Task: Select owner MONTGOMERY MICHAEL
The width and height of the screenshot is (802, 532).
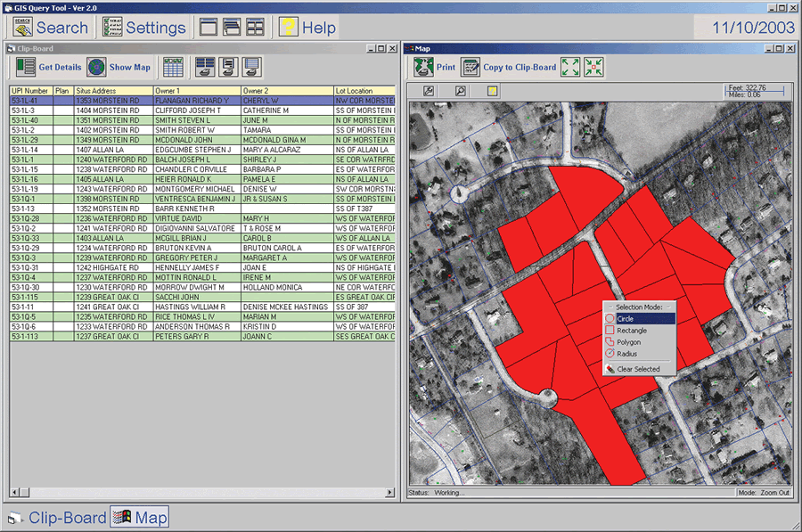Action: [x=197, y=189]
